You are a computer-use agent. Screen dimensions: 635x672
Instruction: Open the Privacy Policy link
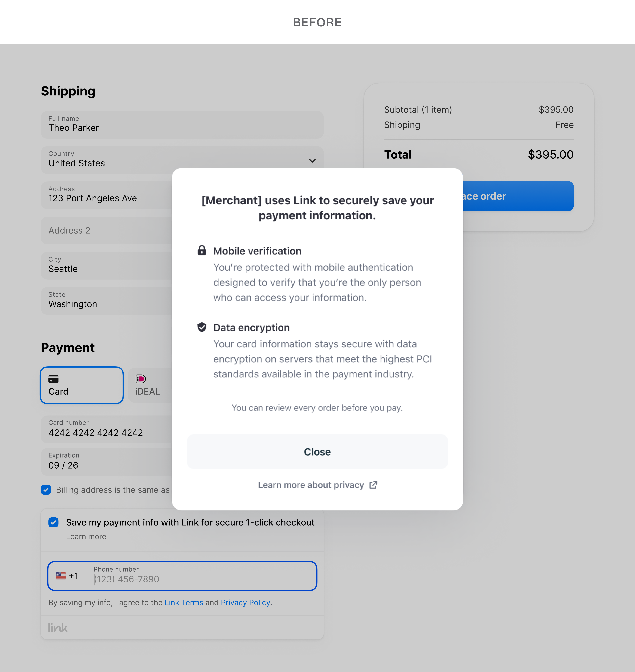[245, 603]
